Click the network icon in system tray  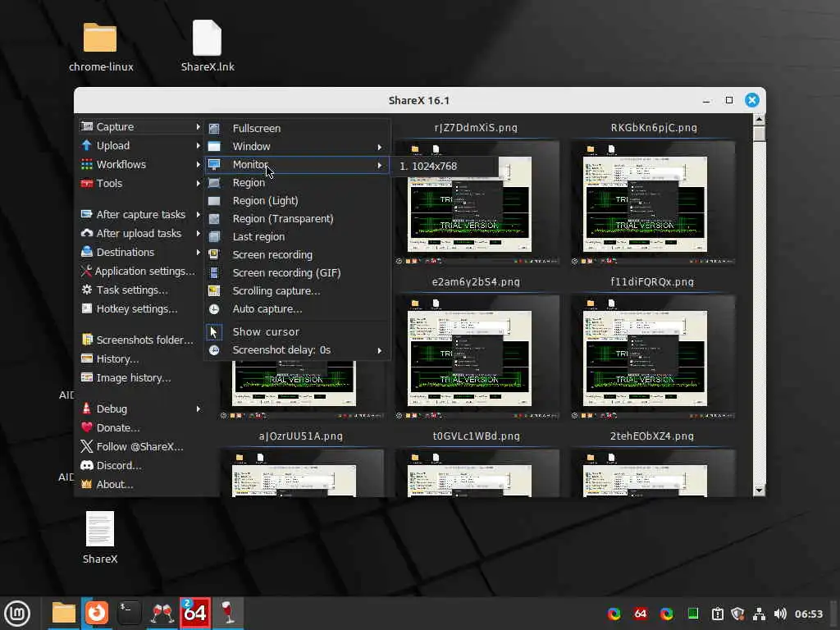pyautogui.click(x=759, y=614)
